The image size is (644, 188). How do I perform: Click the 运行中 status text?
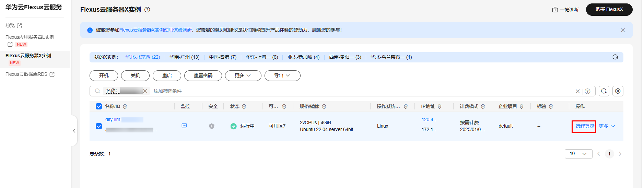pyautogui.click(x=247, y=126)
